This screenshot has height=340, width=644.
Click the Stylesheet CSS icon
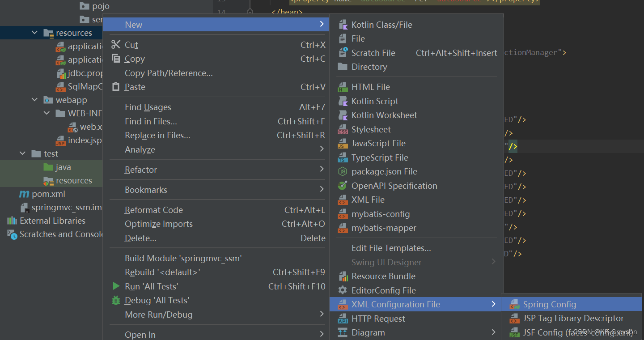[343, 129]
